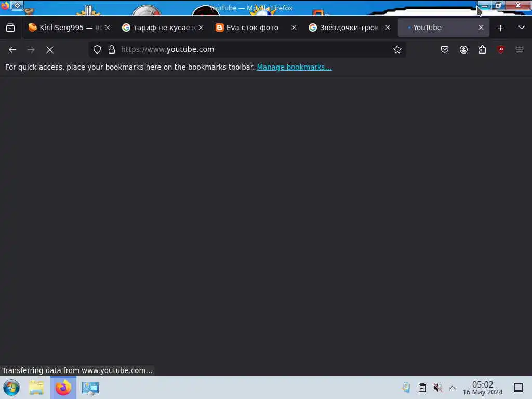Open a new tab with plus
Screen dimensions: 532x399
point(500,28)
